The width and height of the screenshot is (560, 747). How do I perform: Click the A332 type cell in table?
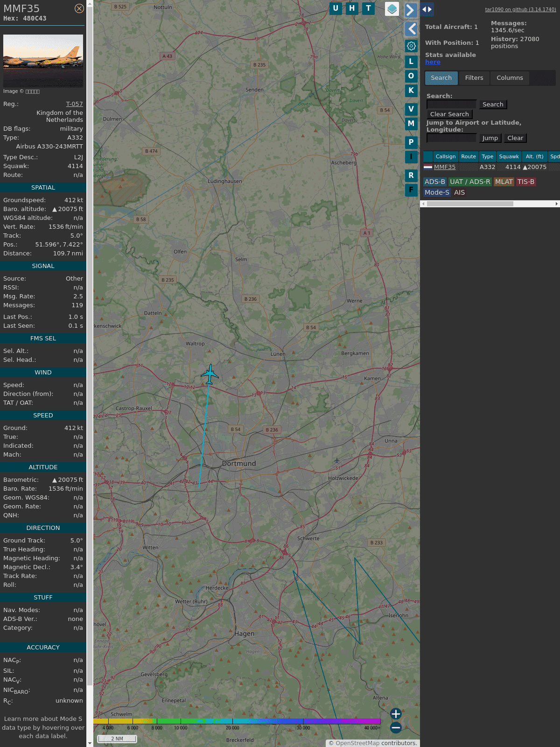tap(487, 167)
